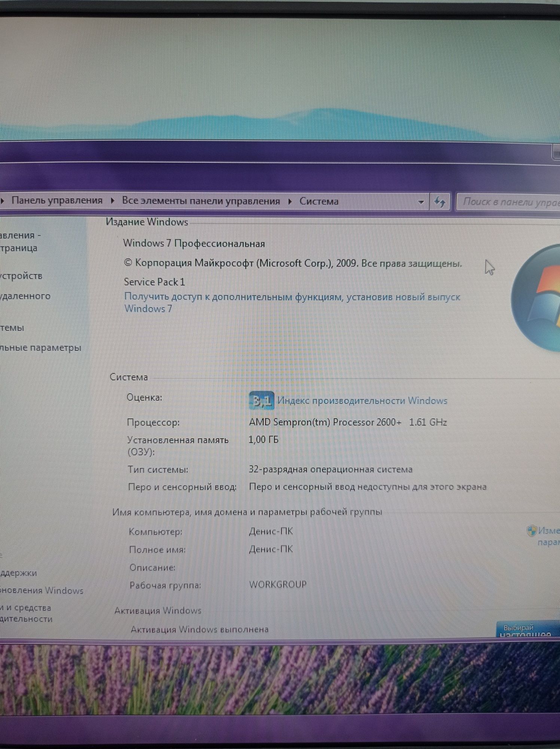Open the support center sidebar link
Viewport: 560px width, 749px height.
pos(19,573)
